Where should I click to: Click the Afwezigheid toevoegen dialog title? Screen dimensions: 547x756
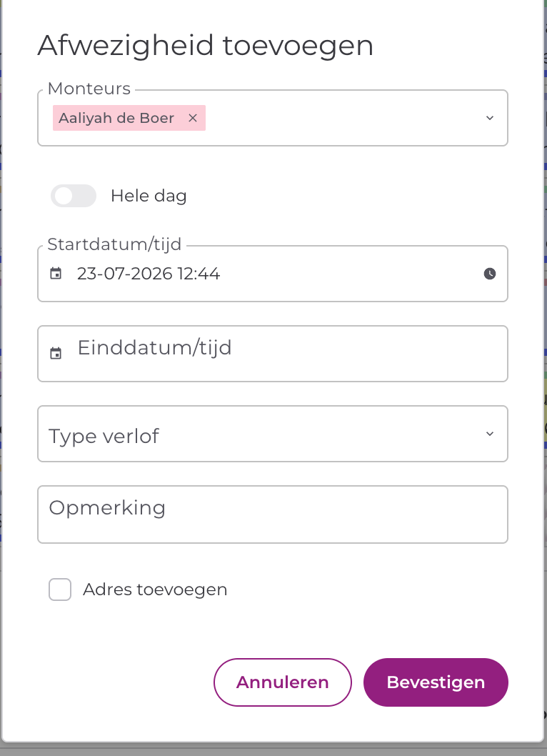206,46
